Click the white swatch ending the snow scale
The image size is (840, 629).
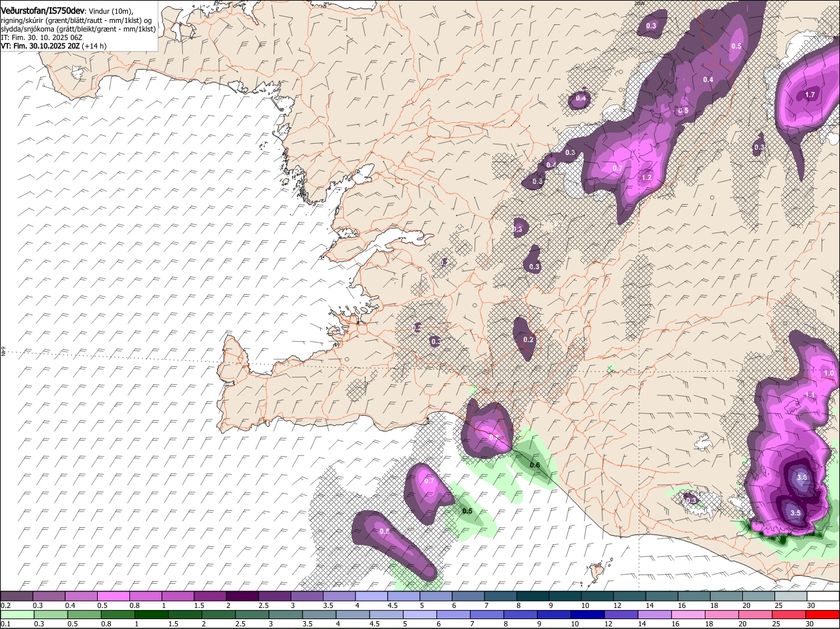coord(823,596)
